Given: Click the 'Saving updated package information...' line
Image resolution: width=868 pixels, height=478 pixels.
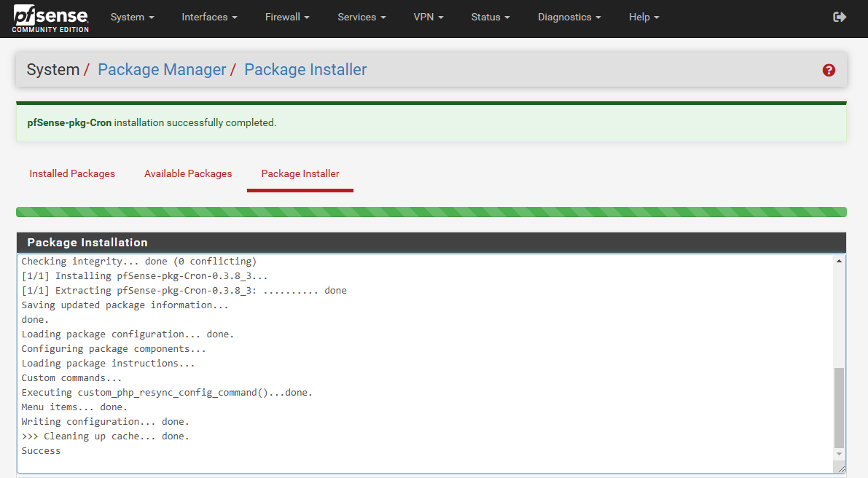Looking at the screenshot, I should point(125,305).
